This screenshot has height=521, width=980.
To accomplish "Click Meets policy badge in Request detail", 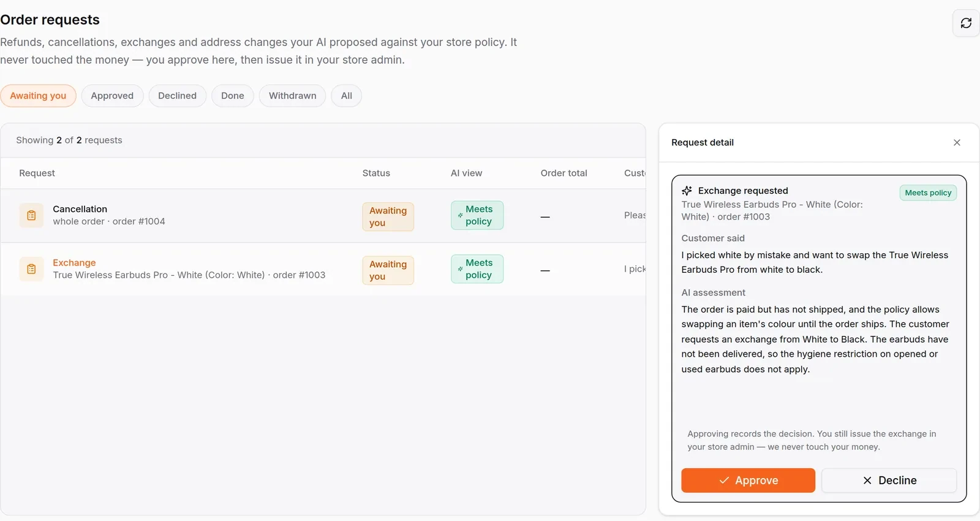I will [928, 192].
